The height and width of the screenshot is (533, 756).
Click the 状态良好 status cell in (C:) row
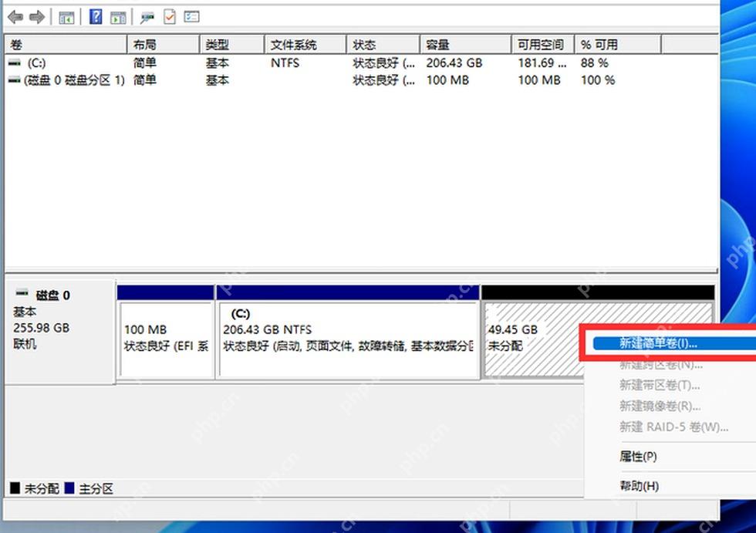[x=383, y=63]
